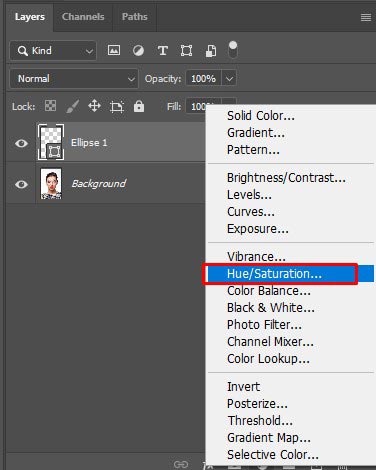
Task: Click the adjustment layer filter icon
Action: click(138, 51)
